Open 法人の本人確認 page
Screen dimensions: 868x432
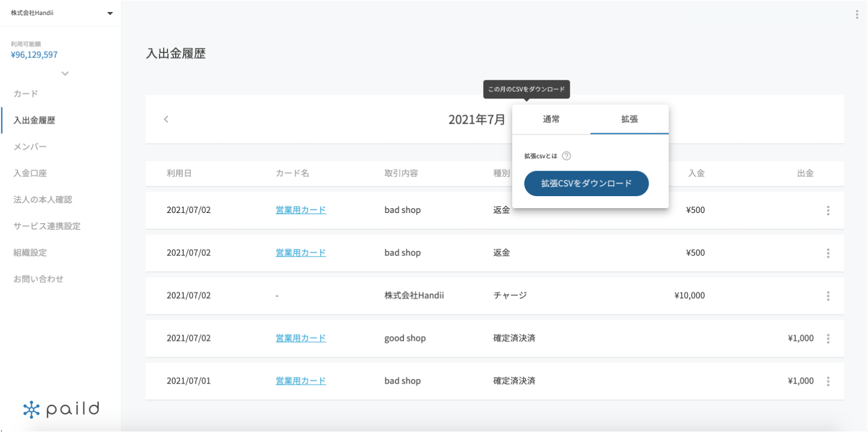tap(43, 199)
